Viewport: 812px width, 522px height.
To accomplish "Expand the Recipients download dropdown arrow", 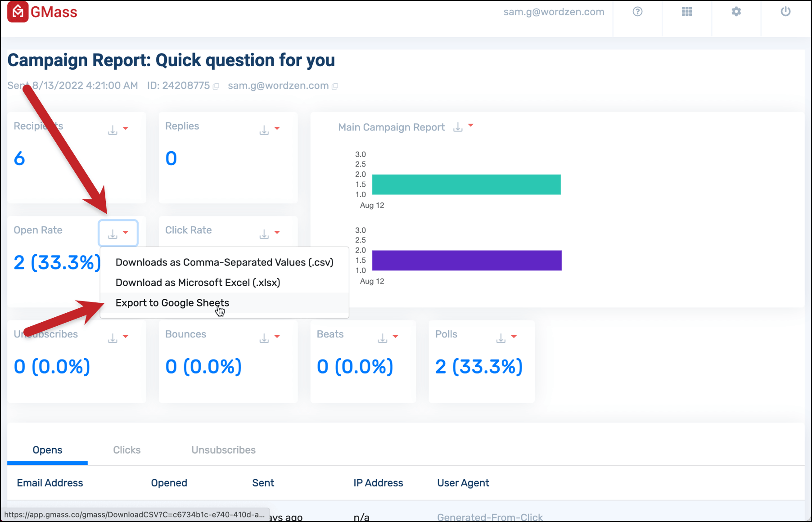I will coord(126,129).
